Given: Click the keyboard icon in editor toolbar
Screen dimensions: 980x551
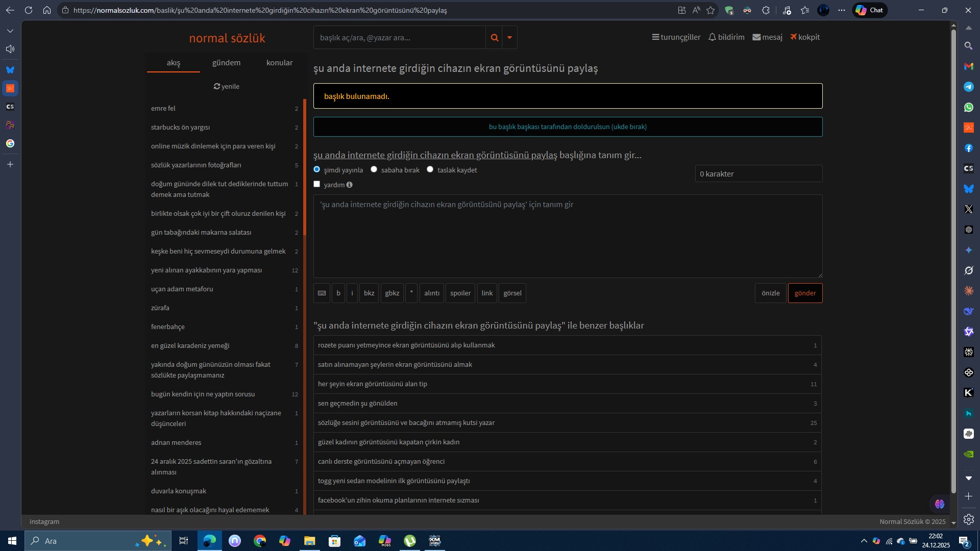Looking at the screenshot, I should [322, 293].
